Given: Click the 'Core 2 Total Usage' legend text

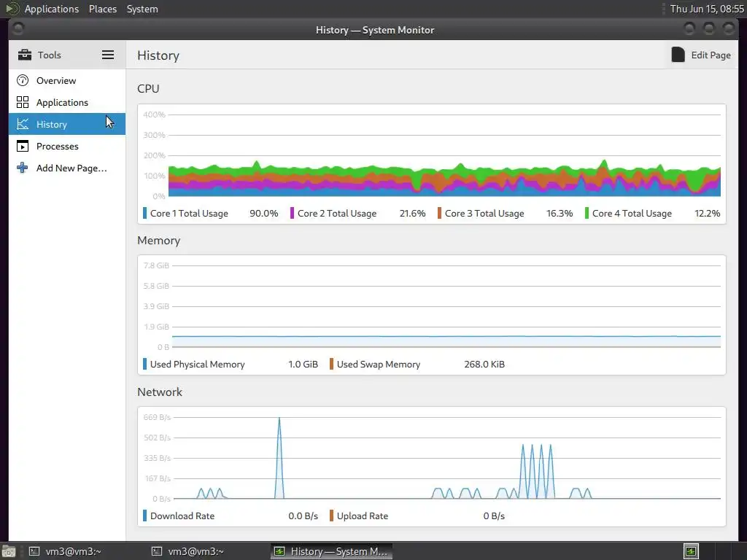Looking at the screenshot, I should [337, 214].
